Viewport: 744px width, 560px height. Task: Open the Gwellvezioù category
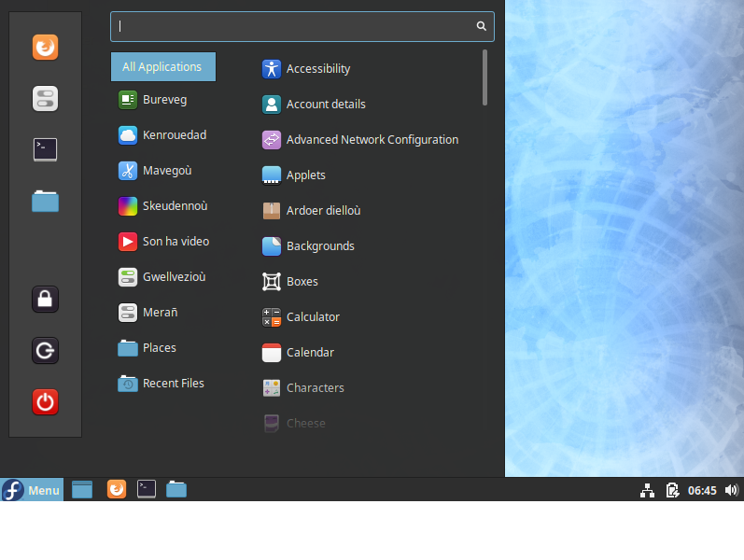(x=163, y=276)
